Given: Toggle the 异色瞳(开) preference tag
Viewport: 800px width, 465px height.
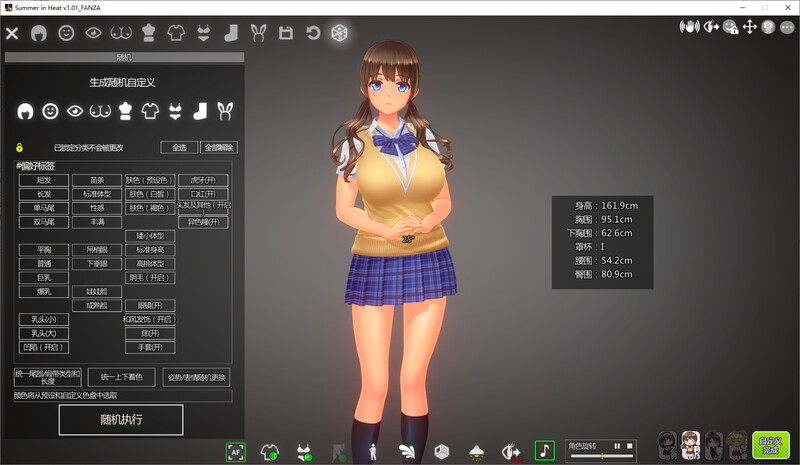Looking at the screenshot, I should (203, 222).
